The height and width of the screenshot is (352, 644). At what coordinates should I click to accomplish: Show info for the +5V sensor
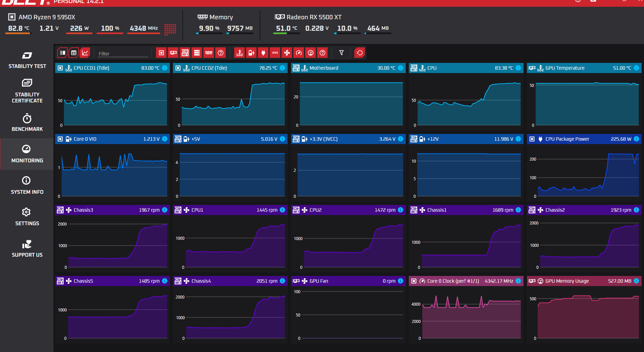[282, 139]
